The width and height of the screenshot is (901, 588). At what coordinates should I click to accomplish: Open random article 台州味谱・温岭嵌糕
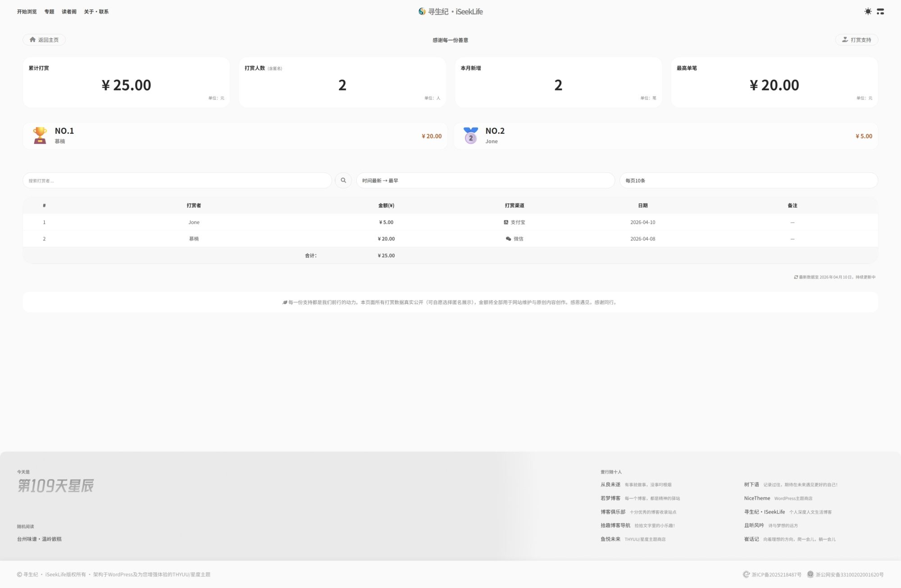pyautogui.click(x=39, y=539)
